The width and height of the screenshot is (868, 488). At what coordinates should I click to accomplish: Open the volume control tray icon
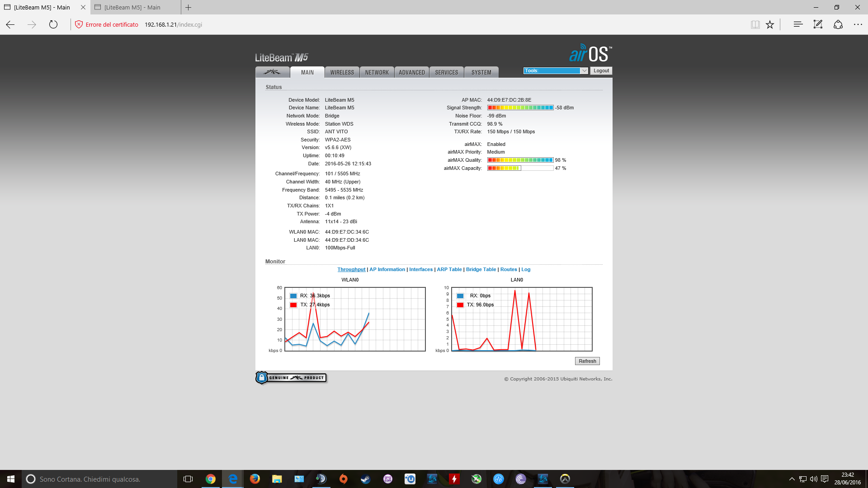814,479
